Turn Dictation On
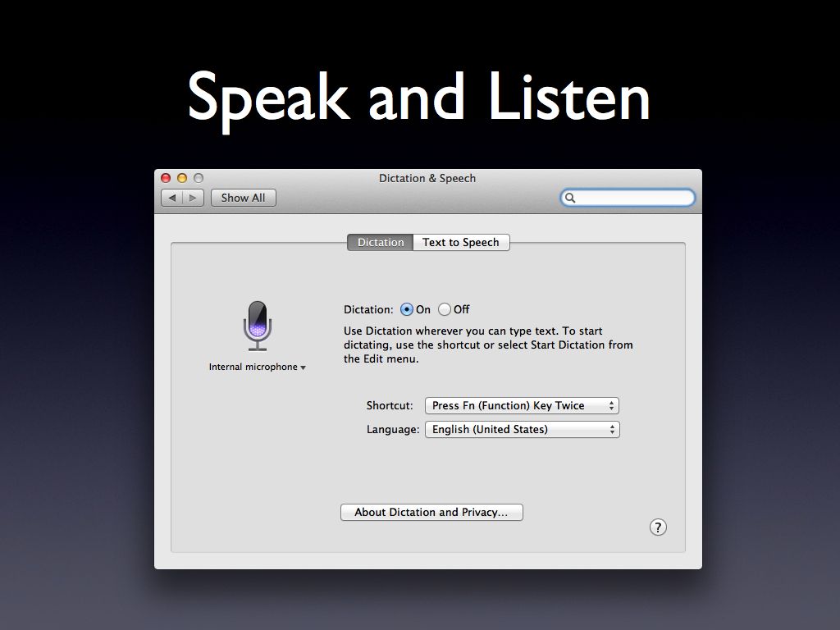840x630 pixels. click(407, 309)
